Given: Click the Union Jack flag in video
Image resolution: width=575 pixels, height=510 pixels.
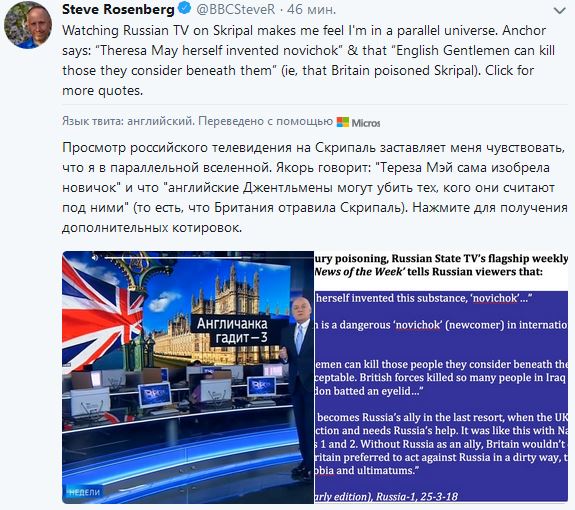Looking at the screenshot, I should [101, 312].
